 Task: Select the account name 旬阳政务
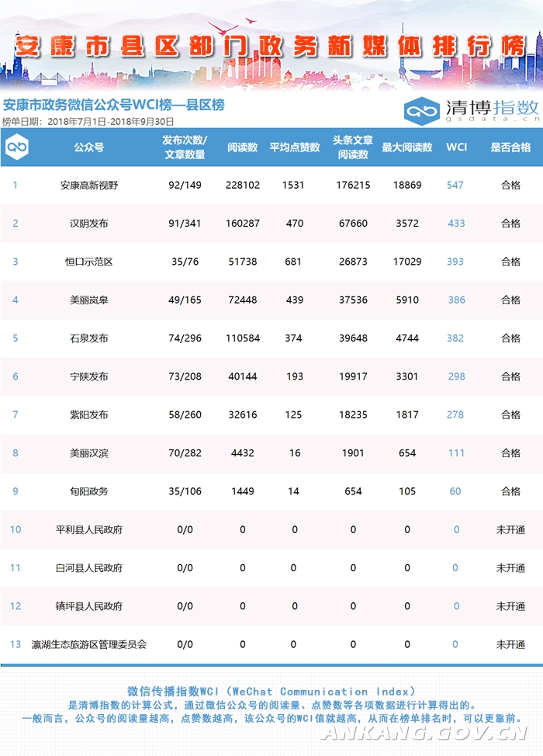pyautogui.click(x=88, y=491)
